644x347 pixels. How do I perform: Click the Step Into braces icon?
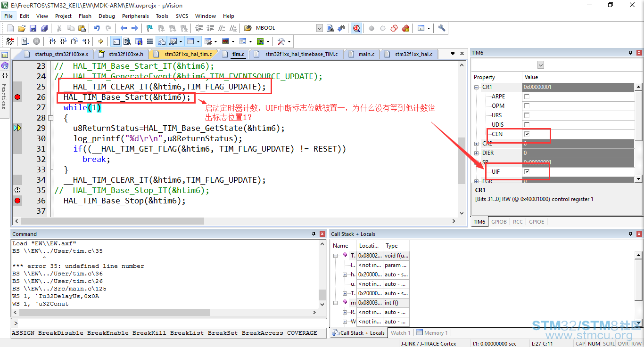click(53, 41)
